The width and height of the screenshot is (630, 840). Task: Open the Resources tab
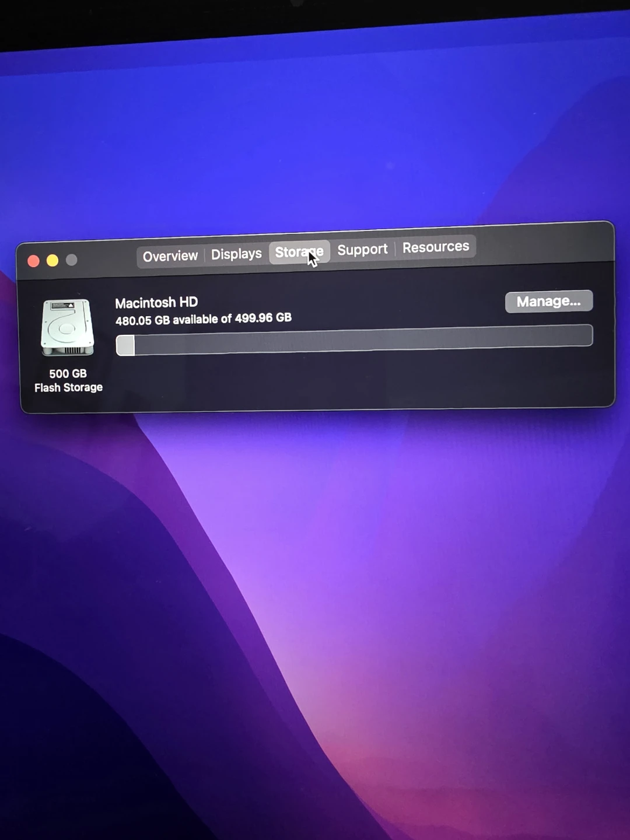pyautogui.click(x=436, y=247)
